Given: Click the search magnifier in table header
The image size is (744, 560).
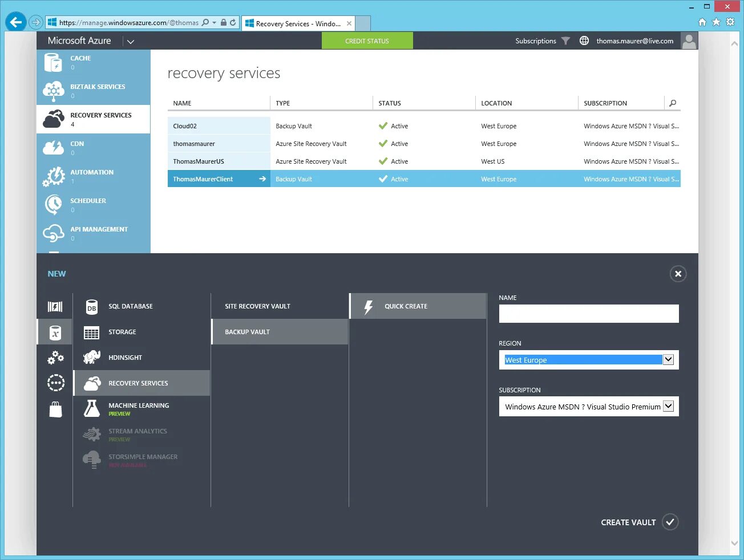Looking at the screenshot, I should [x=673, y=103].
